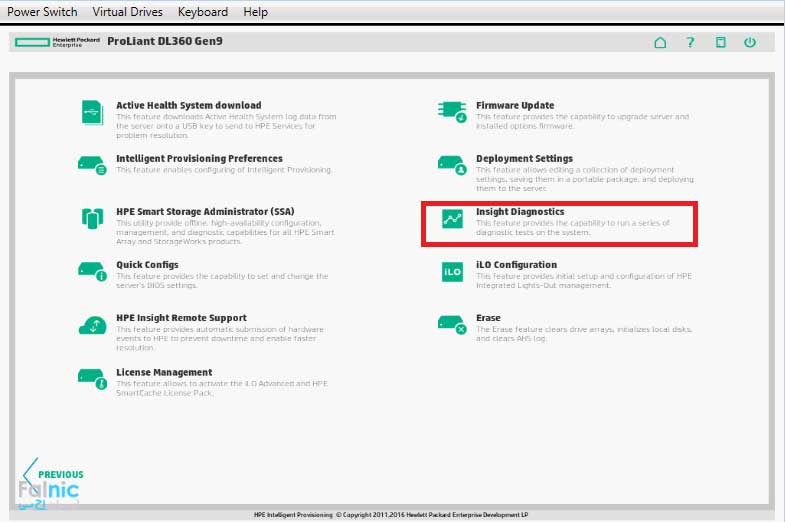The height and width of the screenshot is (522, 785).
Task: Open HPE Smart Storage Administrator via its icon
Action: pos(92,218)
